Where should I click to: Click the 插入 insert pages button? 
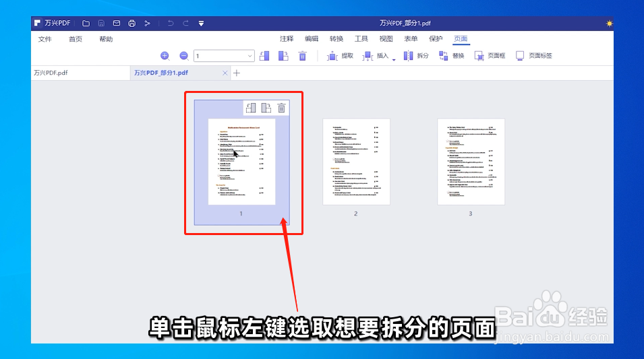pyautogui.click(x=375, y=56)
